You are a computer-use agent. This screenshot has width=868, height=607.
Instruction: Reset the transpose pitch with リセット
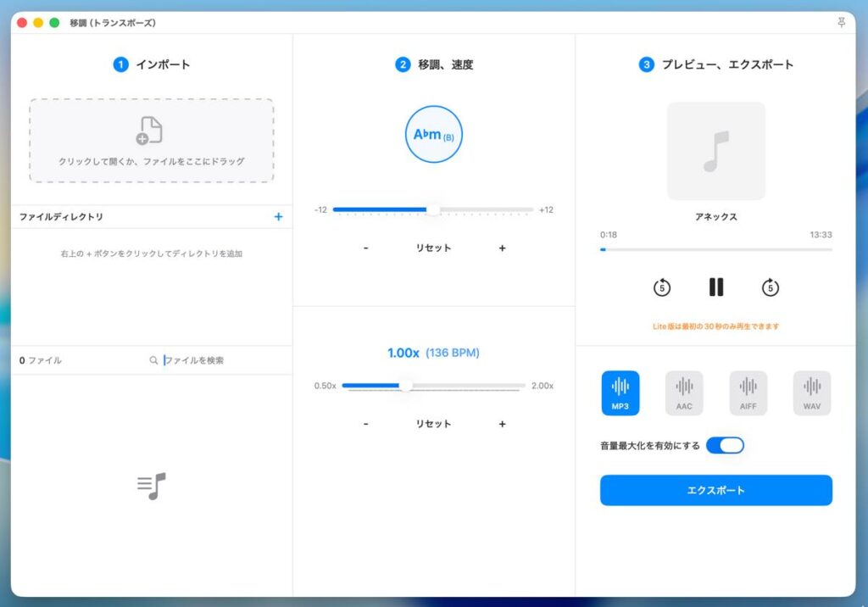pos(433,248)
